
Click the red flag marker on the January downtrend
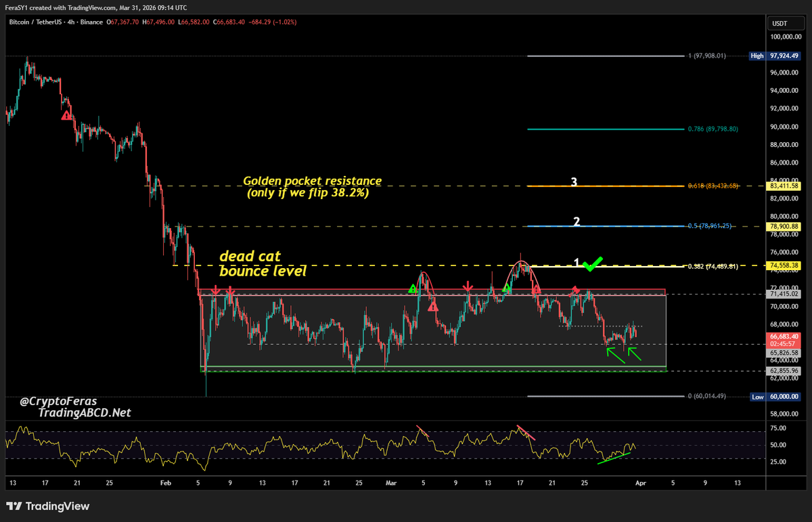point(66,116)
